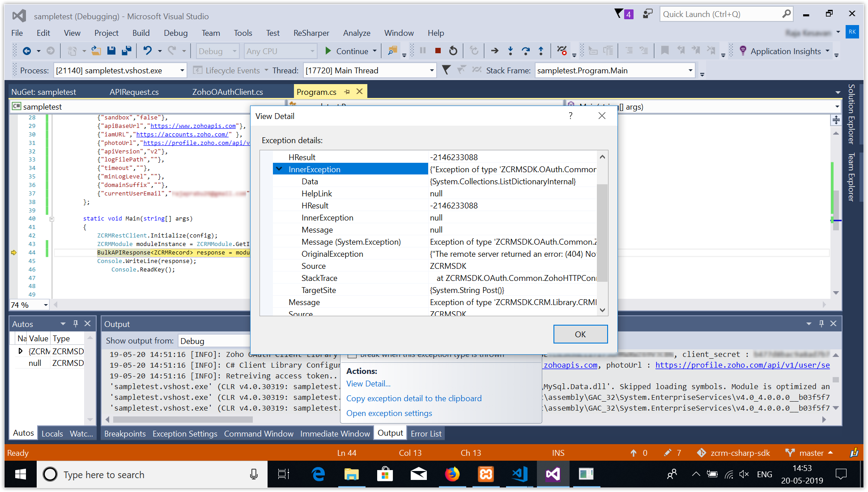Image resolution: width=868 pixels, height=492 pixels.
Task: Open the Continue button dropdown arrow
Action: (x=375, y=51)
